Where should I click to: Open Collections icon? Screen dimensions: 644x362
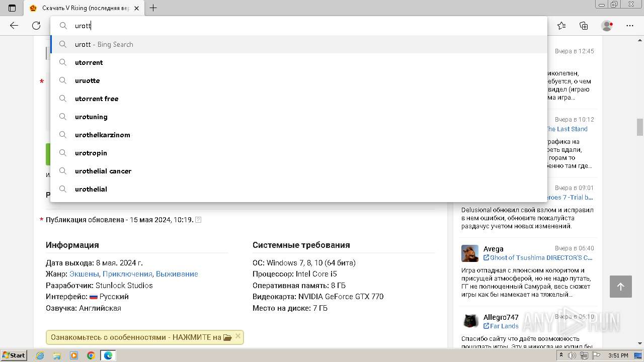(x=584, y=26)
